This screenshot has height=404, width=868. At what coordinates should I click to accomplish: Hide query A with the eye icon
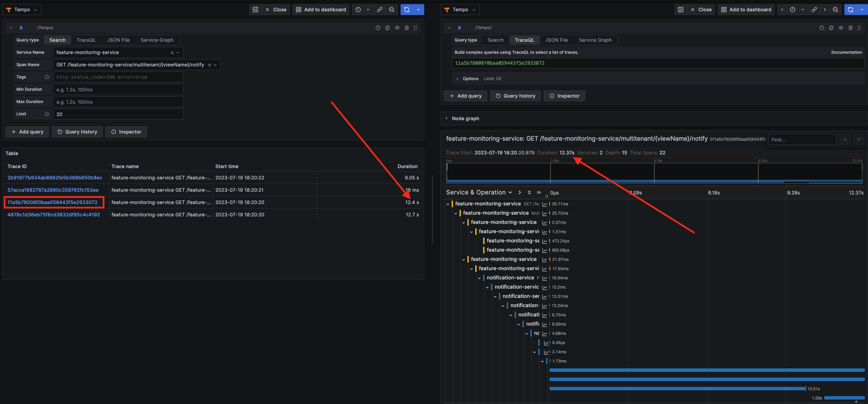click(x=397, y=28)
